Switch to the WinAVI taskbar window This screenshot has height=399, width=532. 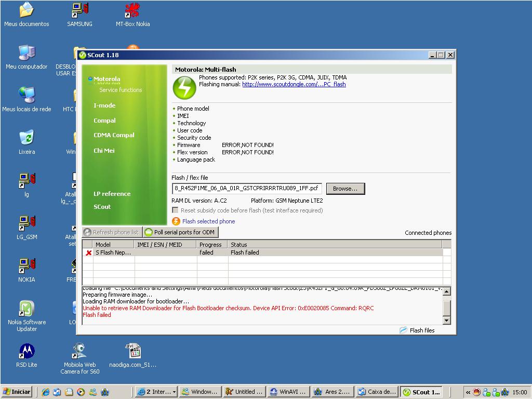click(288, 392)
